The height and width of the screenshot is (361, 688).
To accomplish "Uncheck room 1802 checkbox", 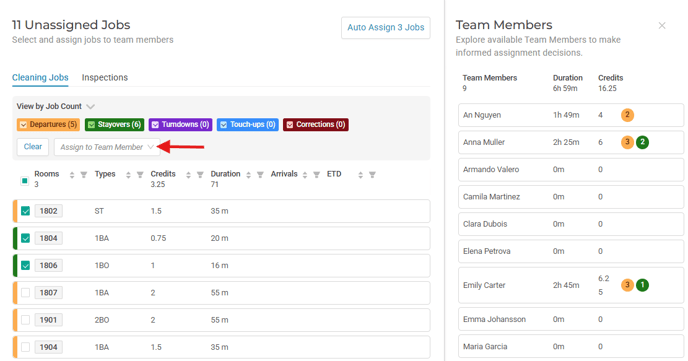I will click(25, 211).
